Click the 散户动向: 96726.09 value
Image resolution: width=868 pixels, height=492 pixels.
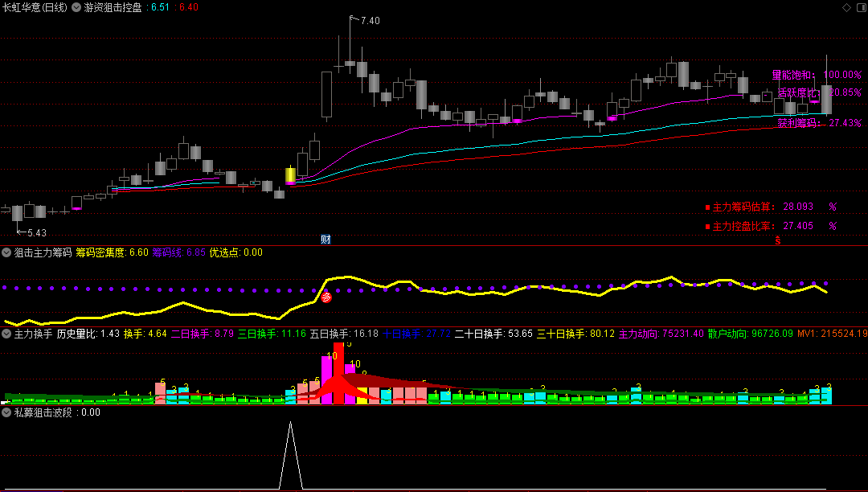coord(750,334)
